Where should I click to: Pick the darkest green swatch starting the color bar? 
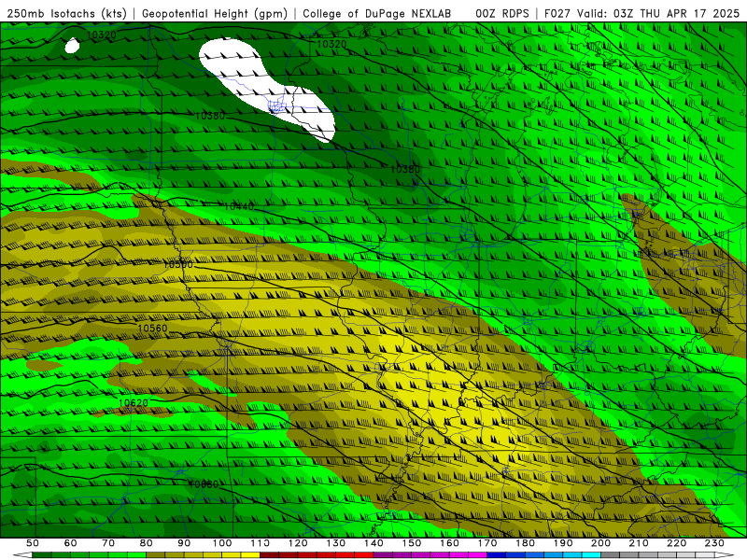pyautogui.click(x=42, y=555)
